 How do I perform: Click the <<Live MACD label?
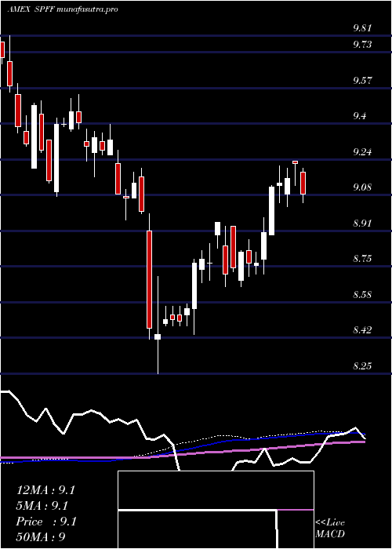(330, 529)
